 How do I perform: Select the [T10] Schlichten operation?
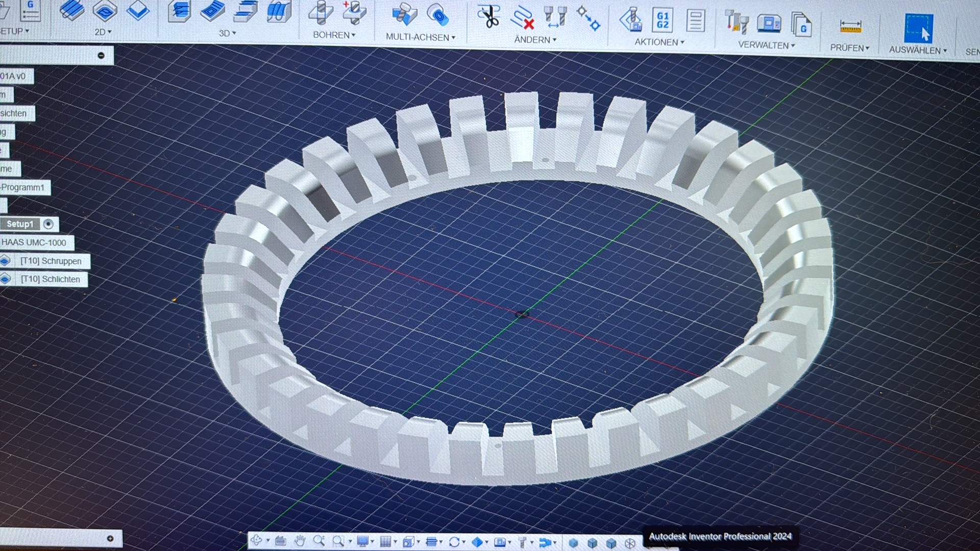tap(51, 279)
